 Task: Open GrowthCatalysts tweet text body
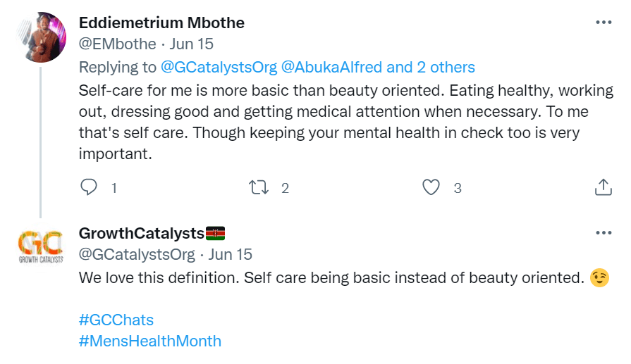tap(329, 277)
